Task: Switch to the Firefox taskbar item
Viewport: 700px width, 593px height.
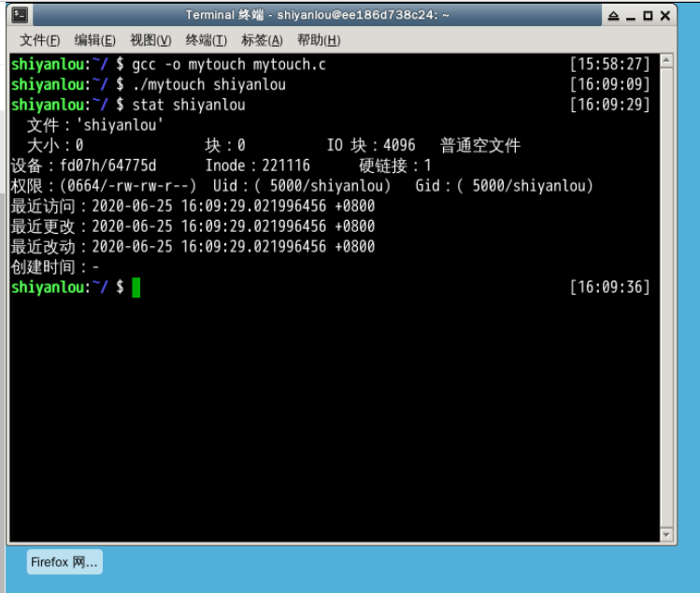Action: [64, 562]
